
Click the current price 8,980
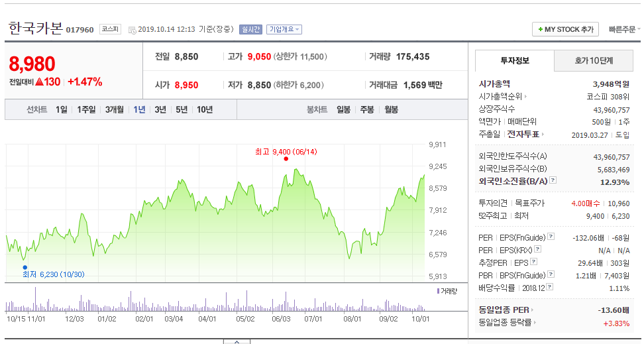pyautogui.click(x=32, y=64)
